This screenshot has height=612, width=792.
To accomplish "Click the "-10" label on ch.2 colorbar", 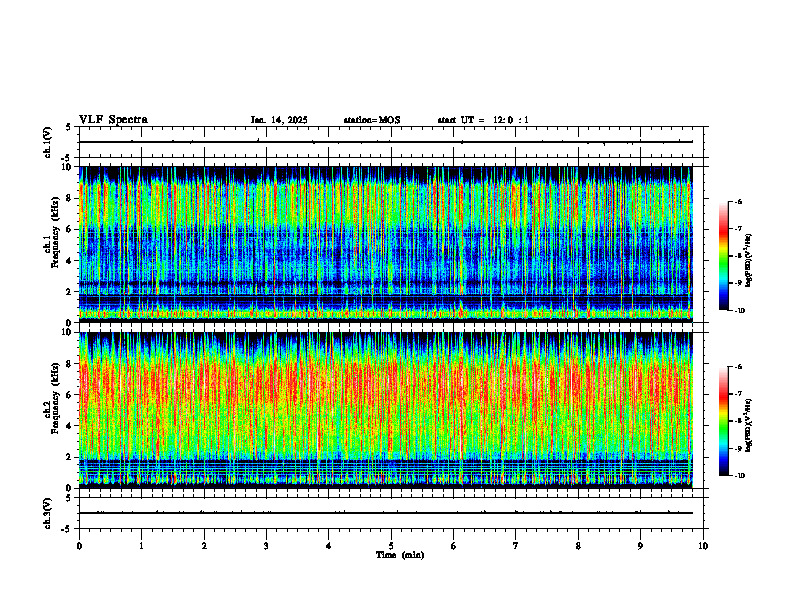I will [739, 476].
